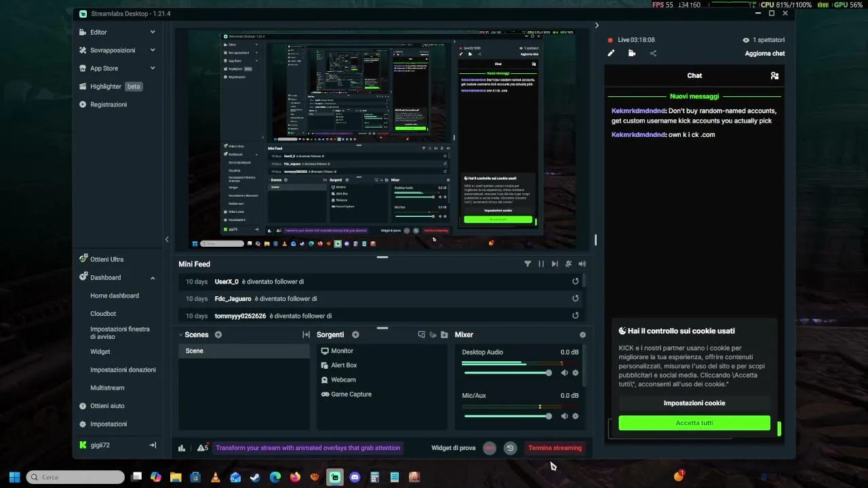Click the guest cam icon in Sorgenti header
The height and width of the screenshot is (488, 868).
tap(433, 335)
